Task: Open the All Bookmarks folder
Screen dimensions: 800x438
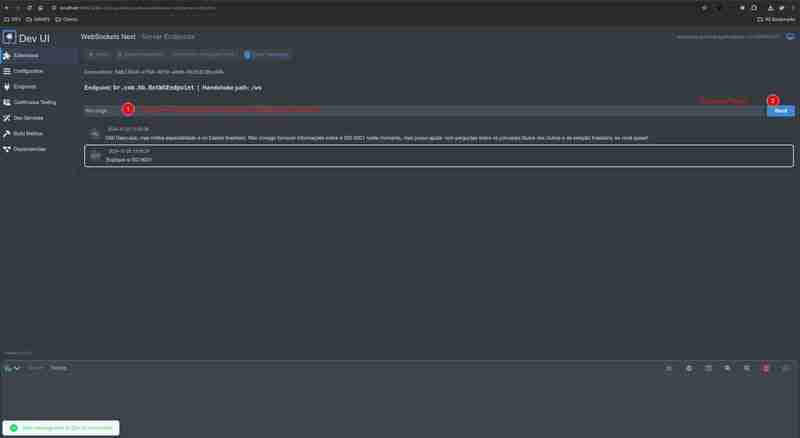Action: pyautogui.click(x=776, y=19)
